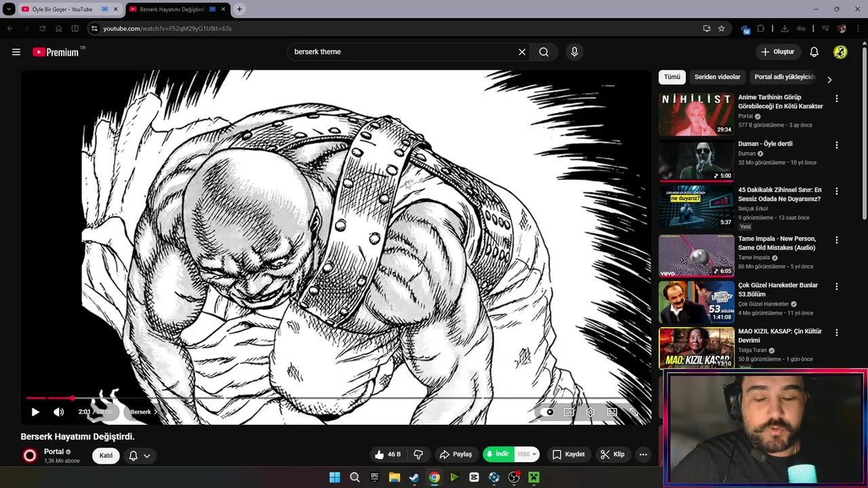Open the 1080 quality dropdown
868x488 pixels.
click(x=527, y=454)
